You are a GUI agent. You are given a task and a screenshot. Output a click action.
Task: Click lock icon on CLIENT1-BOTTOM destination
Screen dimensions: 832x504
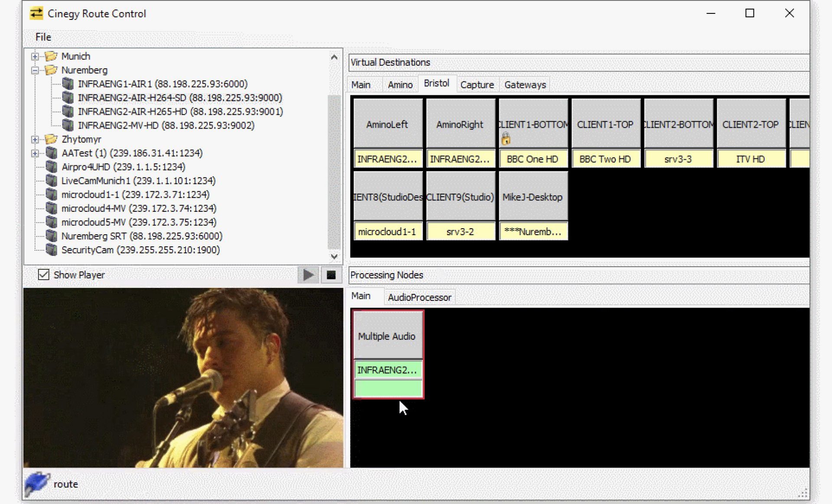tap(506, 139)
